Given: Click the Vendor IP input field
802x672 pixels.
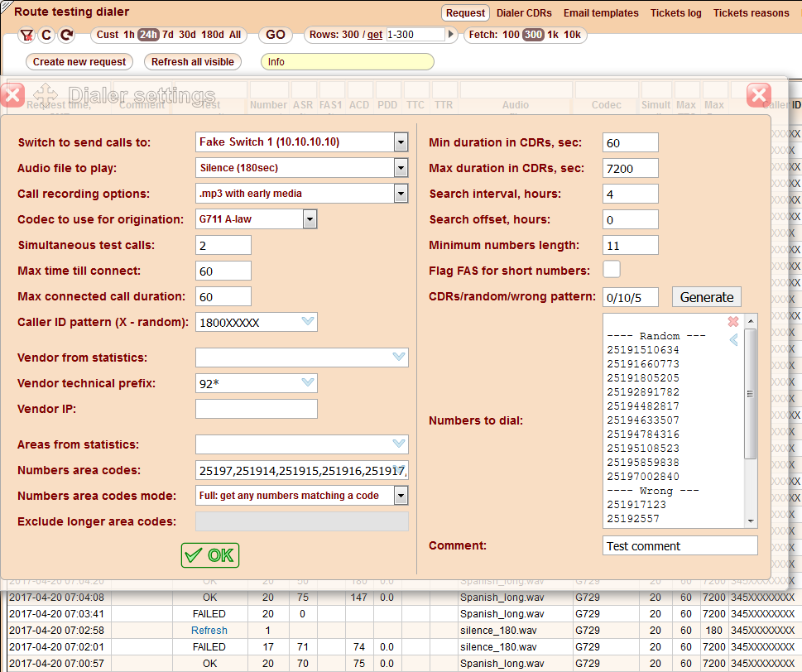Looking at the screenshot, I should 257,409.
